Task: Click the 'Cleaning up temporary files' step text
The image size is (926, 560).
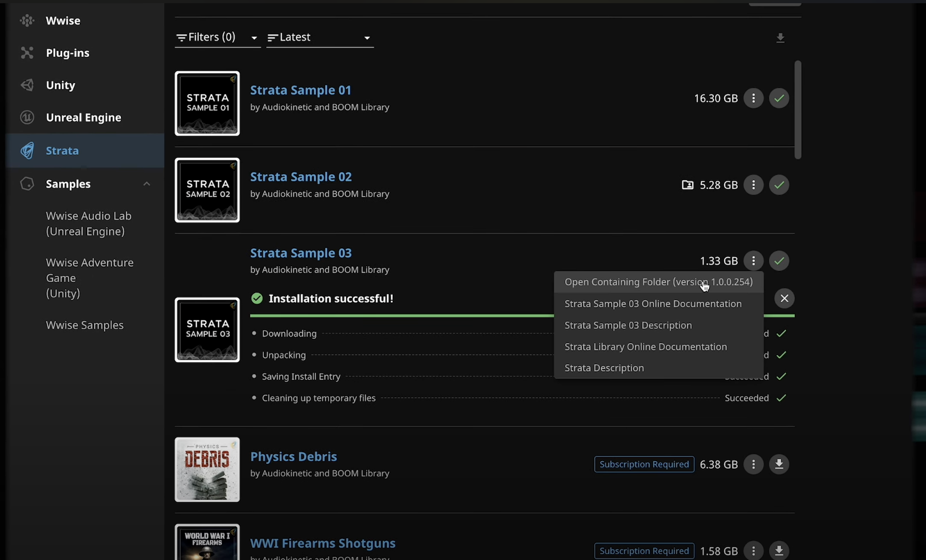Action: [319, 398]
